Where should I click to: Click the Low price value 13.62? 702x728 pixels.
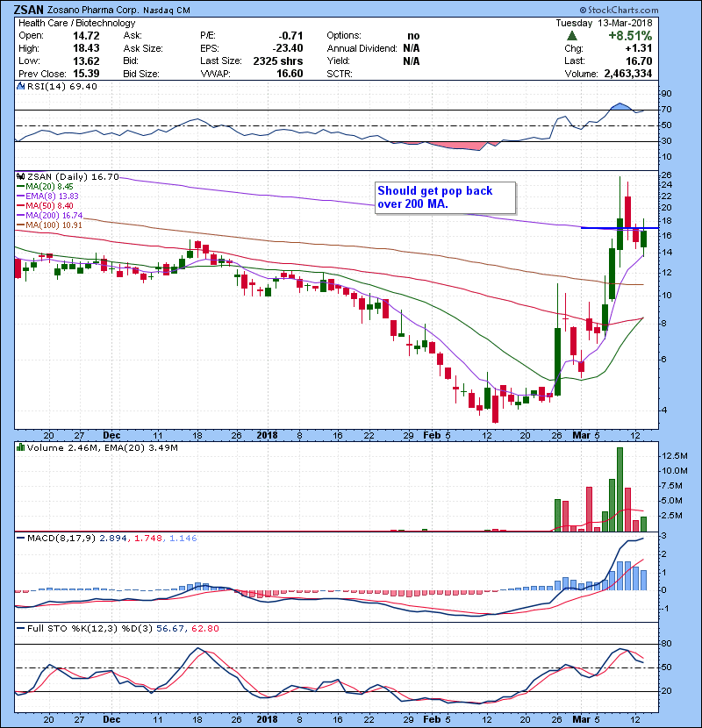(x=86, y=61)
